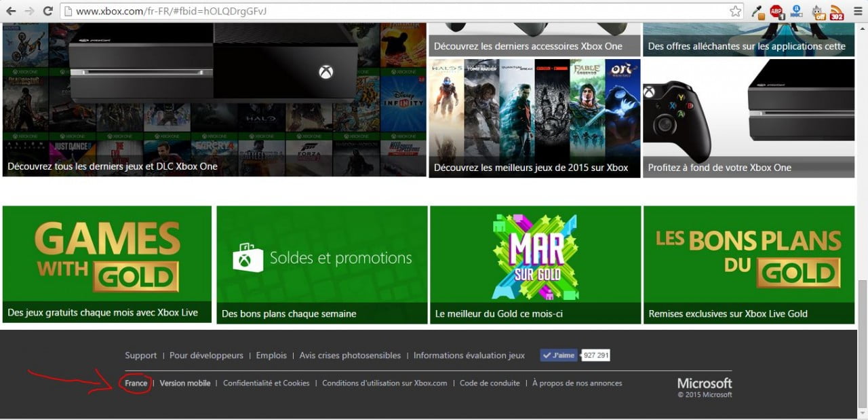Click the Microsoft logo in footer
Image resolution: width=868 pixels, height=420 pixels.
705,383
